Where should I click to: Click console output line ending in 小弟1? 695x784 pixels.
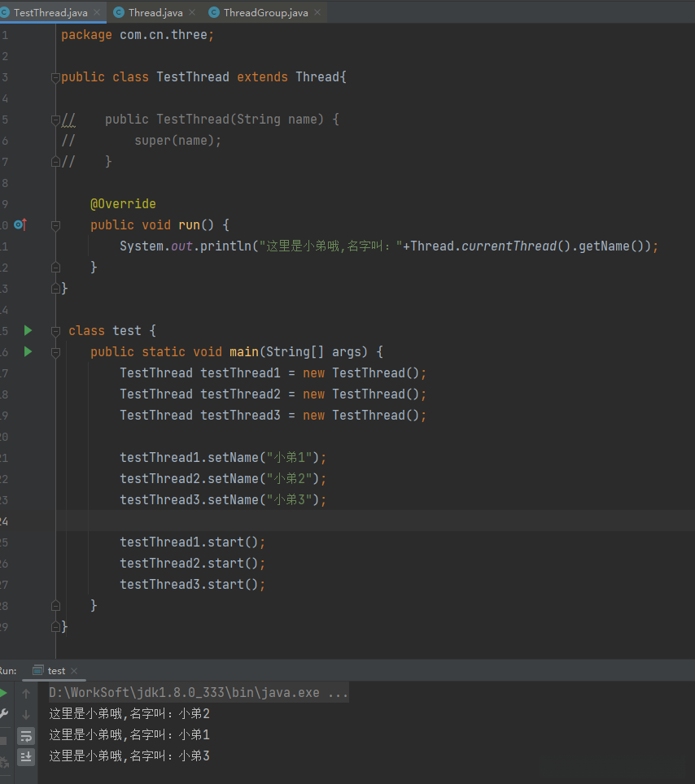129,734
